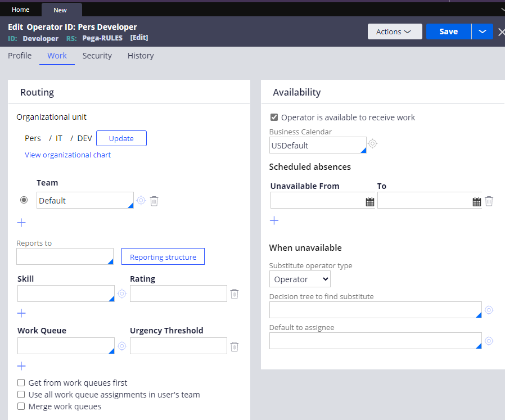Uncheck Operator is available to receive work
Screen dimensions: 505x420
(x=274, y=118)
